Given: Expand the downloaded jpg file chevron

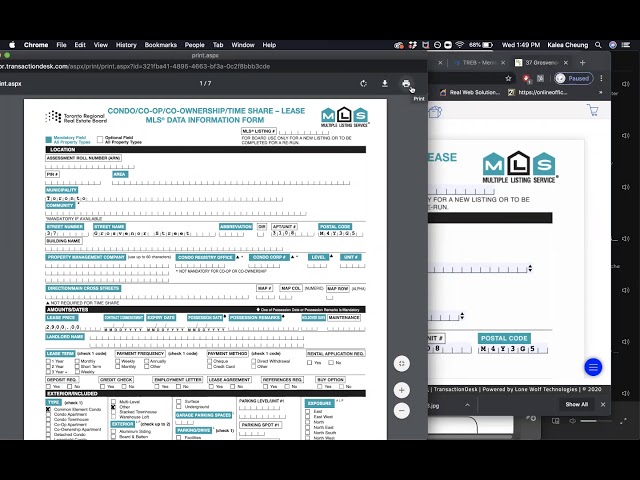Looking at the screenshot, I should (x=467, y=405).
